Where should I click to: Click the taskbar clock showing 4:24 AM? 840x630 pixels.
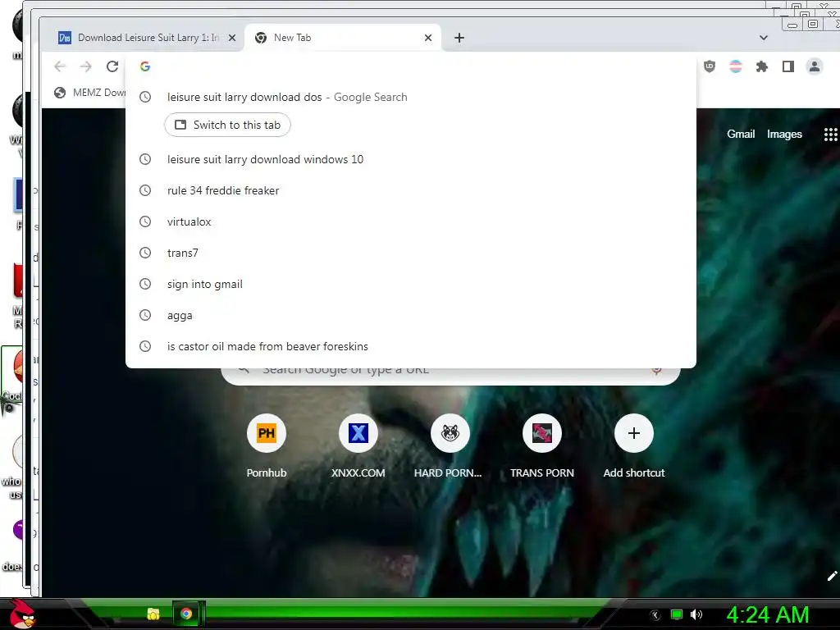(768, 615)
